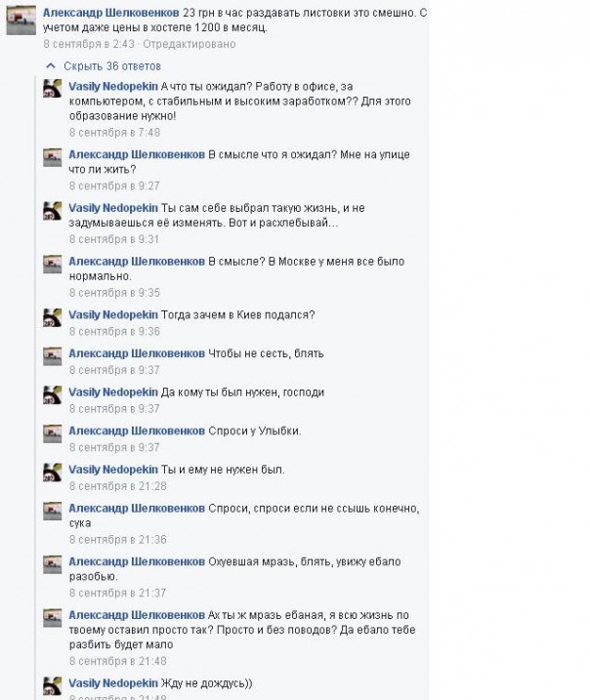This screenshot has height=700, width=590.
Task: Open Vasily Nedopekin avatar in first reply
Action: point(52,88)
